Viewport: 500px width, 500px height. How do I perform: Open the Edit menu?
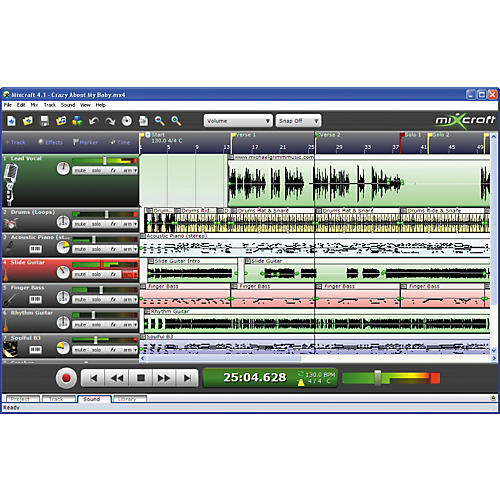21,105
